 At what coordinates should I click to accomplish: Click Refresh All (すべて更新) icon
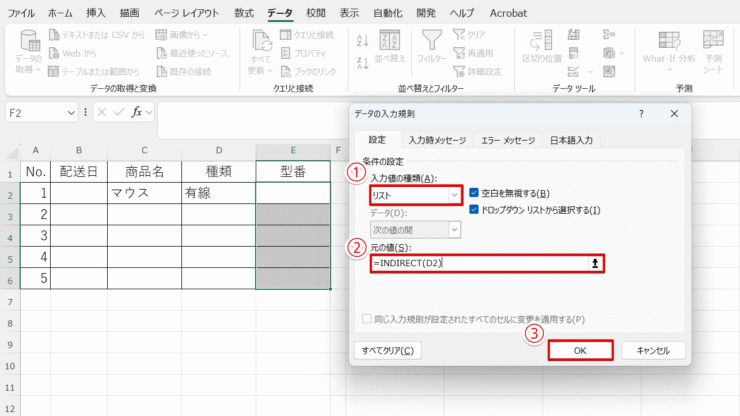pos(261,41)
